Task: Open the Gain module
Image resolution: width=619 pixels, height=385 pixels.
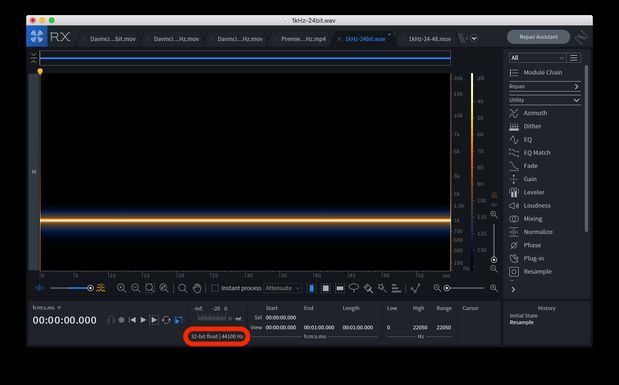Action: [x=523, y=179]
